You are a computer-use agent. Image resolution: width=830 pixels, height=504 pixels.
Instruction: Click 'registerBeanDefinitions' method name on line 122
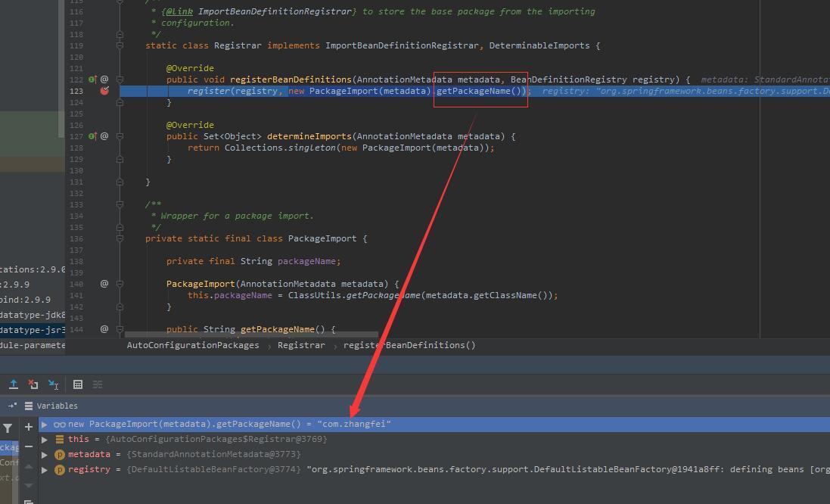291,79
